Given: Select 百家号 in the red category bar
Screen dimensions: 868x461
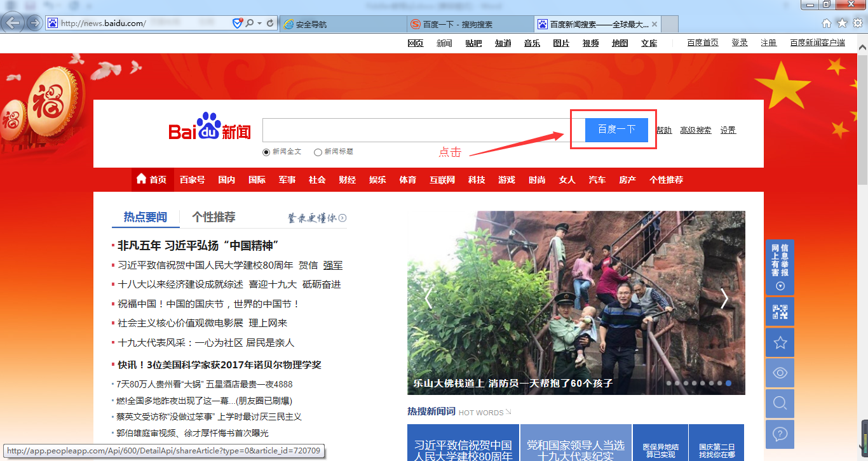Looking at the screenshot, I should click(x=193, y=180).
